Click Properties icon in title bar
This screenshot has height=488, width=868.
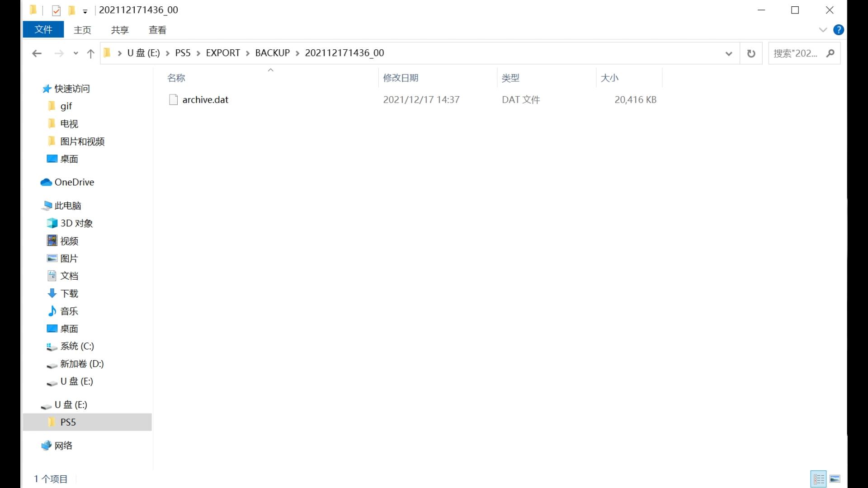[x=56, y=10]
